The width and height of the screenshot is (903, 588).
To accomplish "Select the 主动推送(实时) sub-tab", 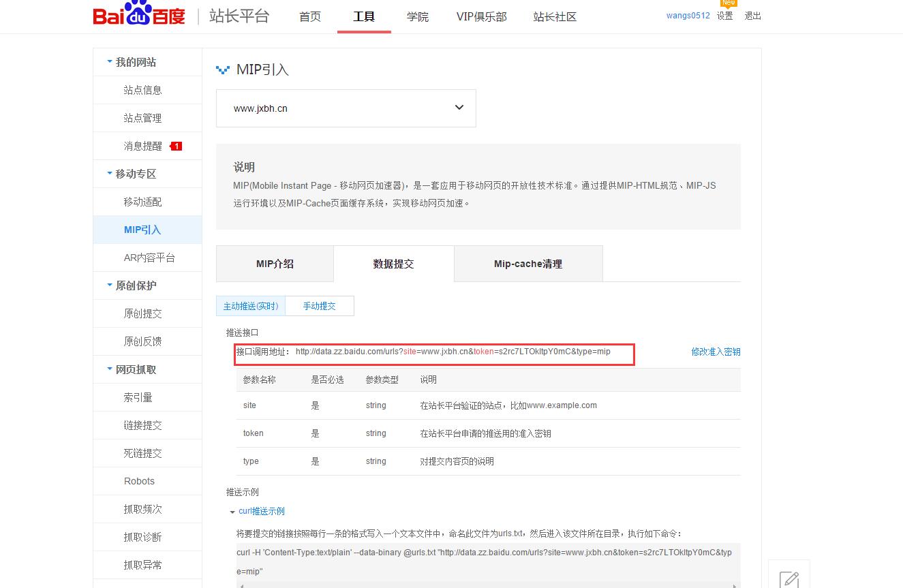I will (251, 306).
